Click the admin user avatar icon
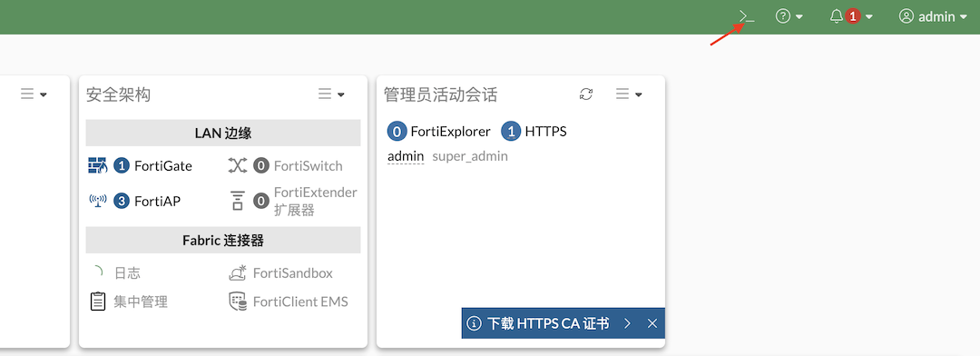980x356 pixels. point(906,16)
